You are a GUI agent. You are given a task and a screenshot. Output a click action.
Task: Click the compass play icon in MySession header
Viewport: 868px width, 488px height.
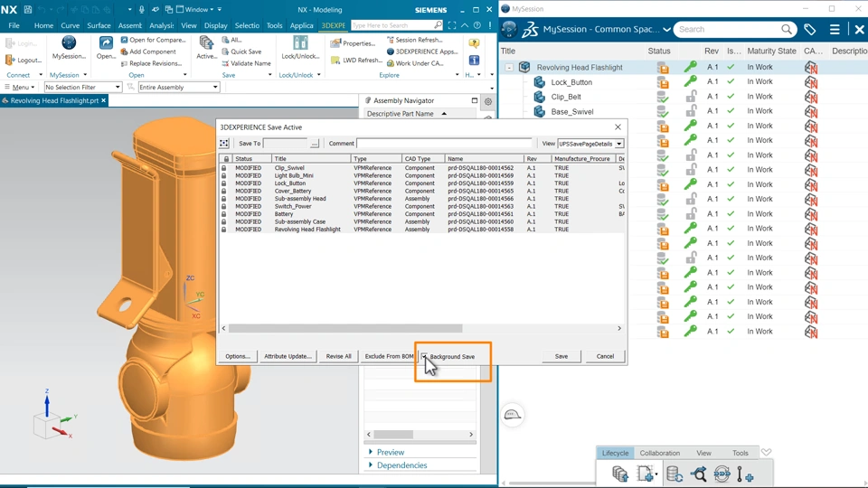(509, 29)
